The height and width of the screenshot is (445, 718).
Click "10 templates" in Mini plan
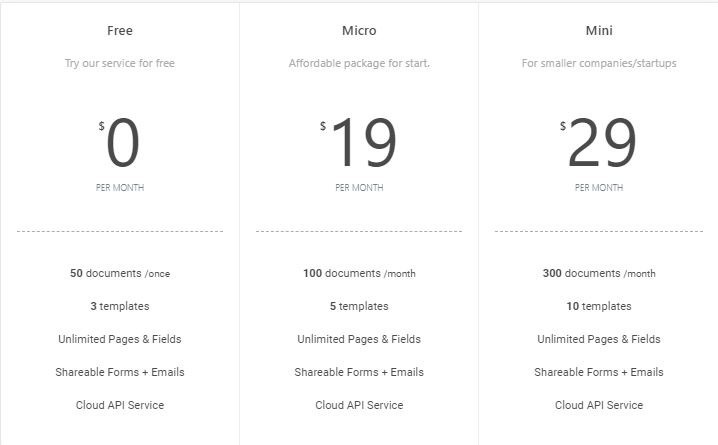(x=599, y=306)
